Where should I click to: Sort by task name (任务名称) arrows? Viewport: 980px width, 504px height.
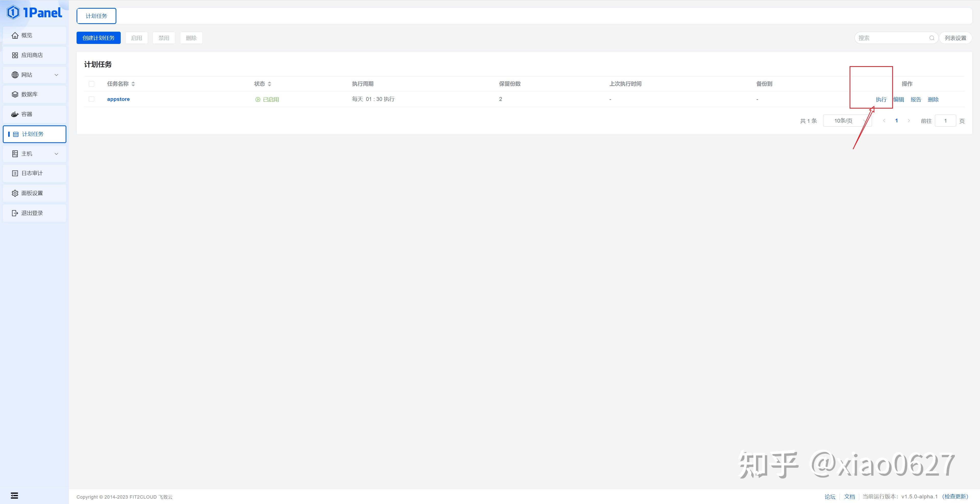(x=133, y=84)
